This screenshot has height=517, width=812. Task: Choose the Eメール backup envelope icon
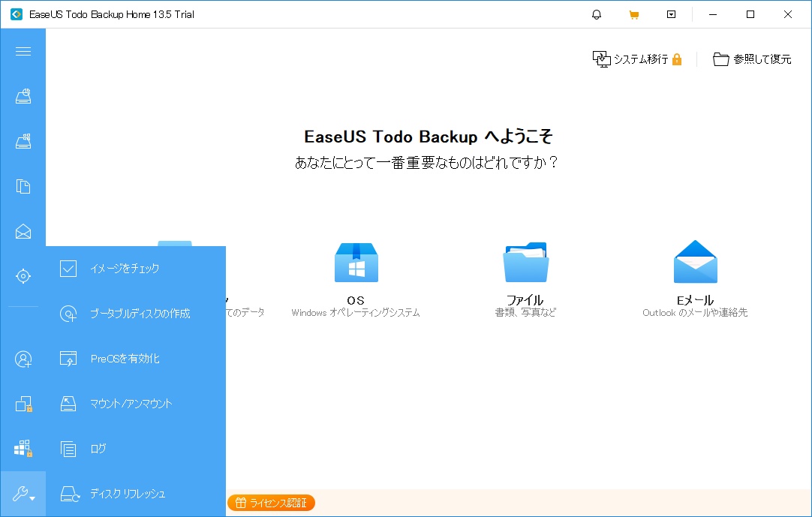pos(695,262)
